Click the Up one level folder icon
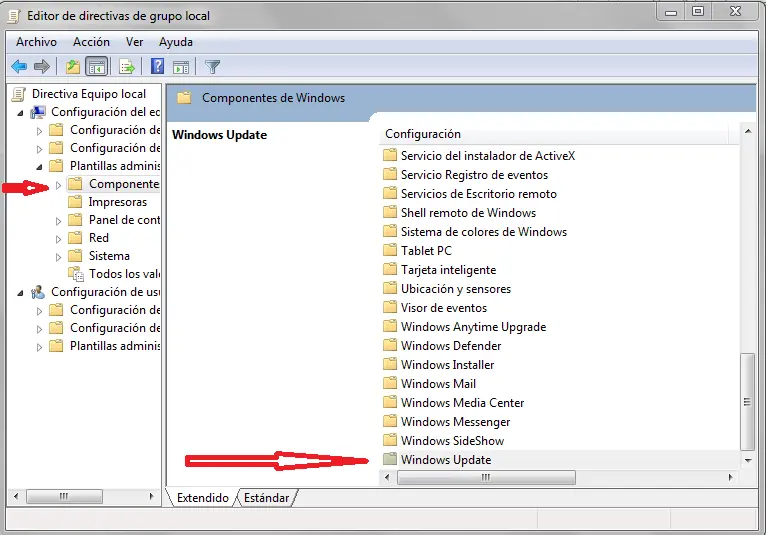Screen dimensions: 766x535 [72, 66]
